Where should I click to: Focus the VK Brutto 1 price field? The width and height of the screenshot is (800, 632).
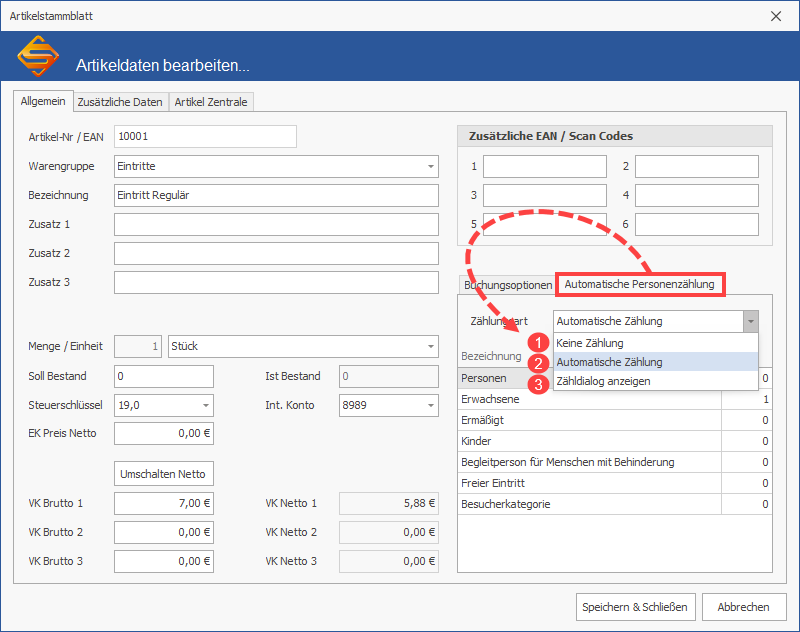[x=164, y=503]
